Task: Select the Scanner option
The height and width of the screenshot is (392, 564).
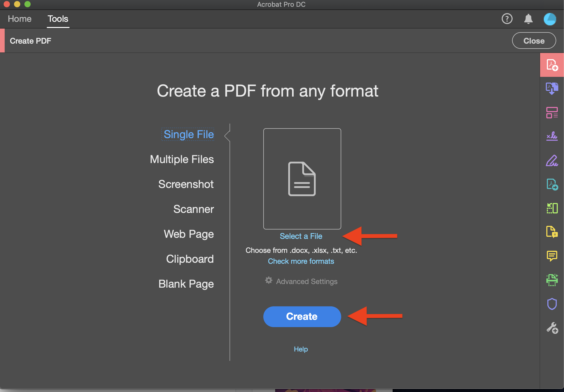Action: [x=193, y=209]
